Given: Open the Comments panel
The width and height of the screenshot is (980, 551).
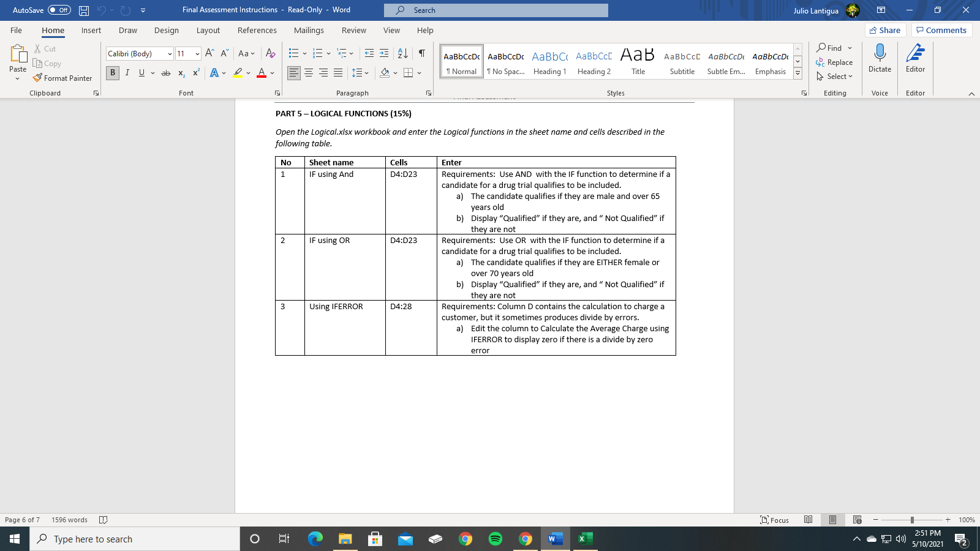Looking at the screenshot, I should tap(942, 29).
